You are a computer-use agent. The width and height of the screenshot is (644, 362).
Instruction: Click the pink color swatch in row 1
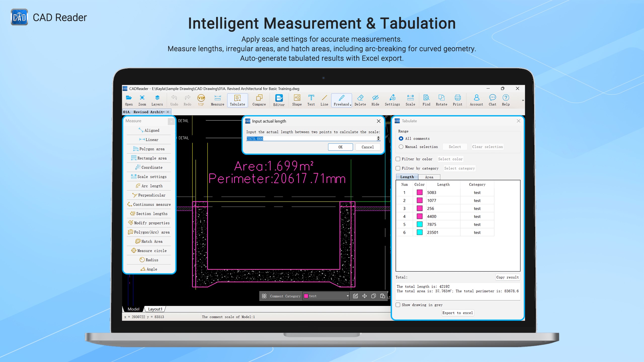pos(420,192)
